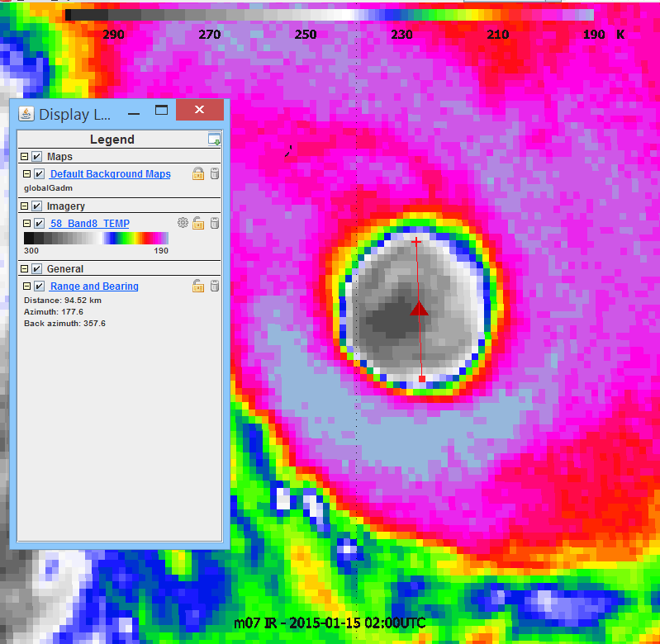Collapse the 58_Band8_TEMP entry

pyautogui.click(x=27, y=224)
